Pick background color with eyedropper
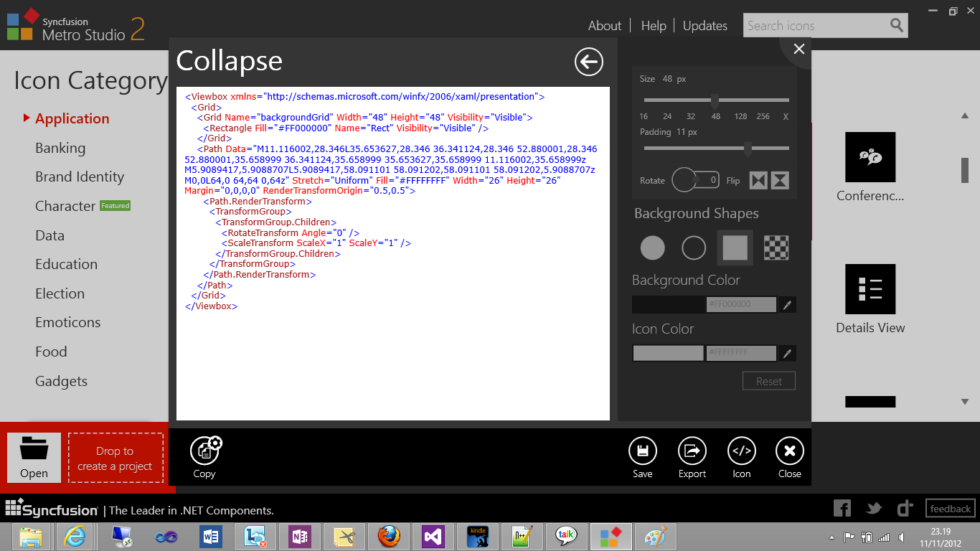 click(787, 305)
